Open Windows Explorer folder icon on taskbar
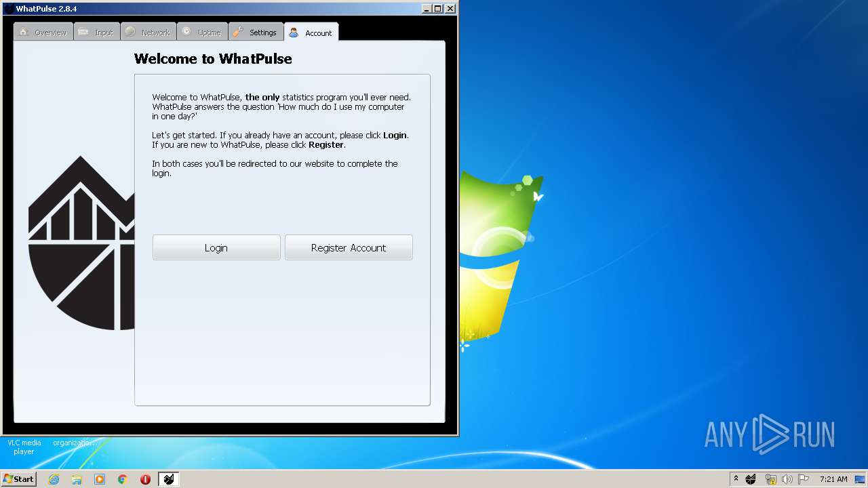This screenshot has width=868, height=488. point(77,479)
